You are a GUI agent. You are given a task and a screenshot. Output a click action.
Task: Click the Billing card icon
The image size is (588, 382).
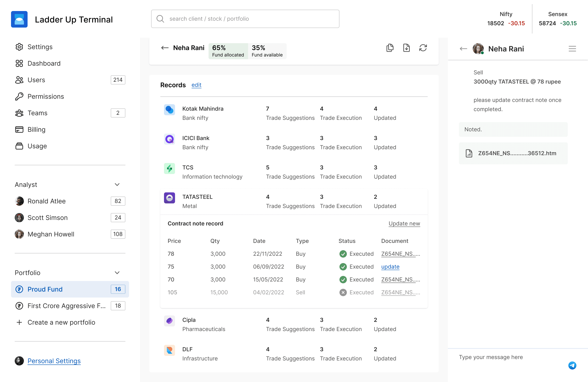point(19,130)
